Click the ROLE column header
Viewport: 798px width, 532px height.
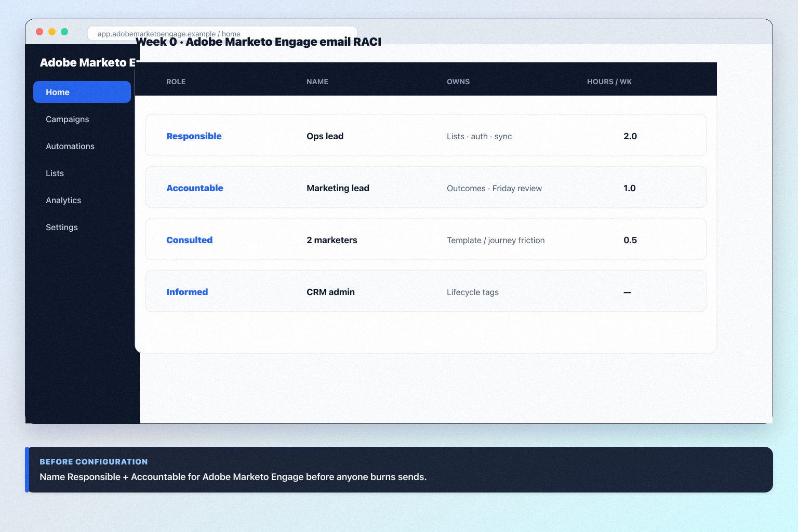click(176, 82)
